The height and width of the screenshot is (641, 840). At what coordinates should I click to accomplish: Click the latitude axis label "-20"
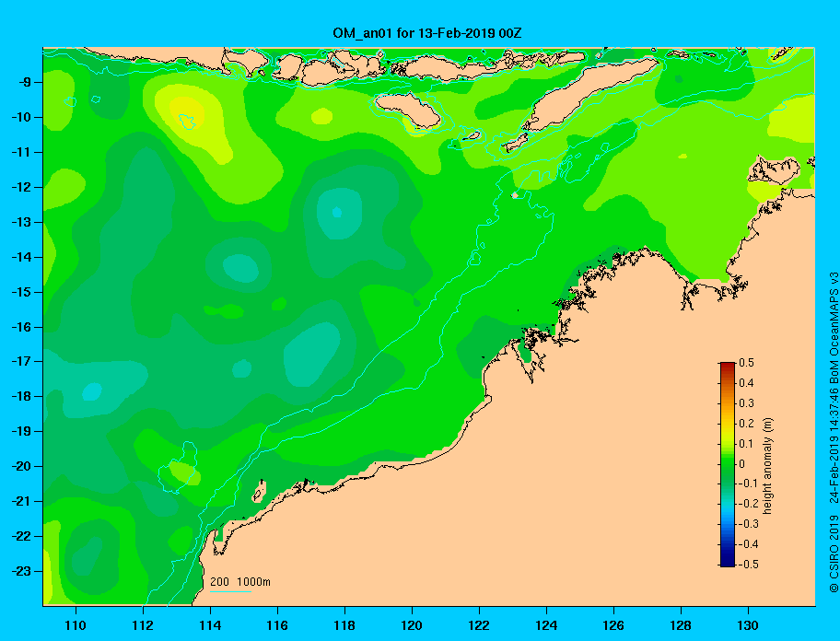click(21, 466)
